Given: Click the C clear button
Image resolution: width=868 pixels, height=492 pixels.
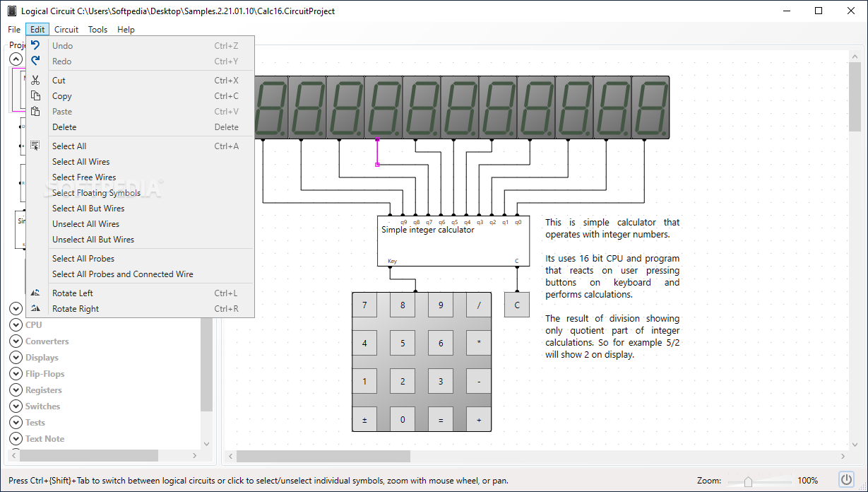Looking at the screenshot, I should [517, 305].
